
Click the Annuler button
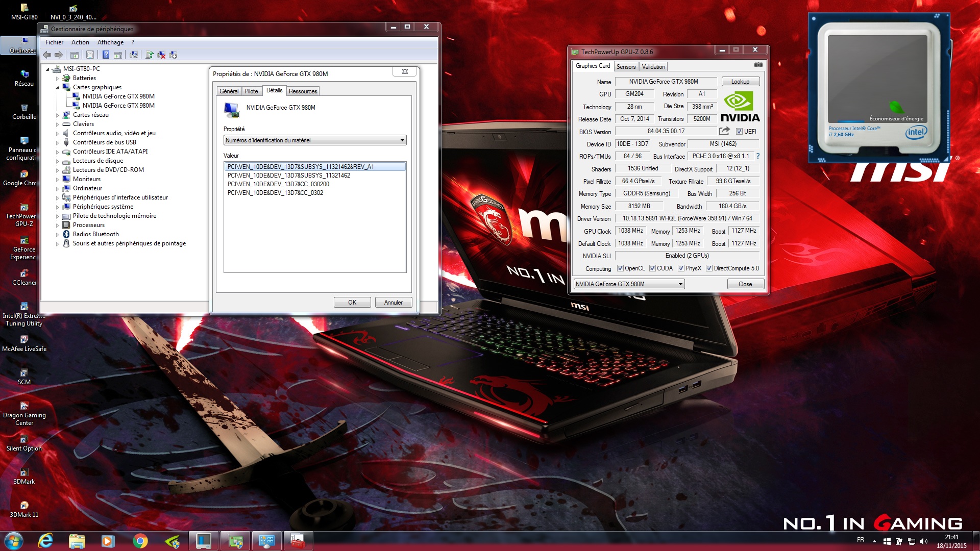click(x=394, y=303)
